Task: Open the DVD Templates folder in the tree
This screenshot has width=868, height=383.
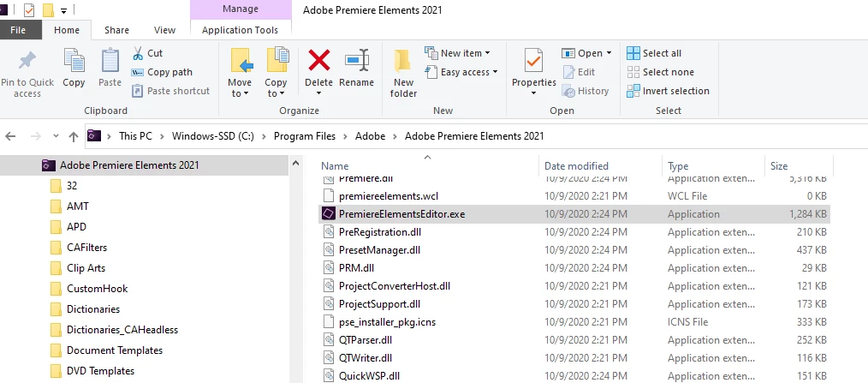Action: coord(100,371)
